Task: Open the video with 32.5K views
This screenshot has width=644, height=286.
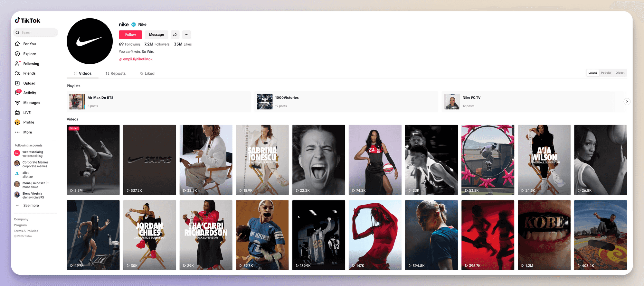Action: [x=206, y=160]
